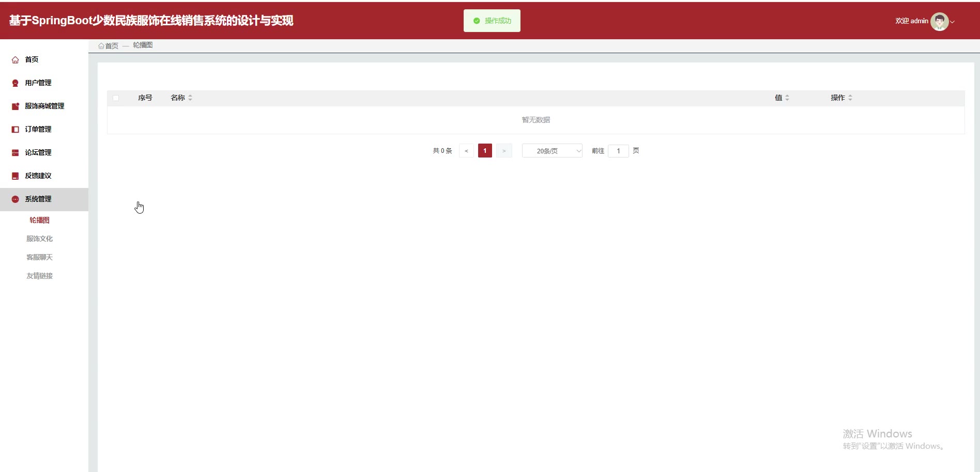Click the order management icon
980x472 pixels.
click(x=16, y=130)
